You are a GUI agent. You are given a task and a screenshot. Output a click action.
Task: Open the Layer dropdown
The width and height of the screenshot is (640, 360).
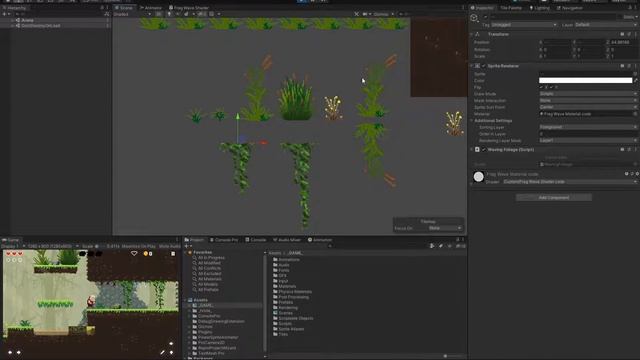point(606,25)
